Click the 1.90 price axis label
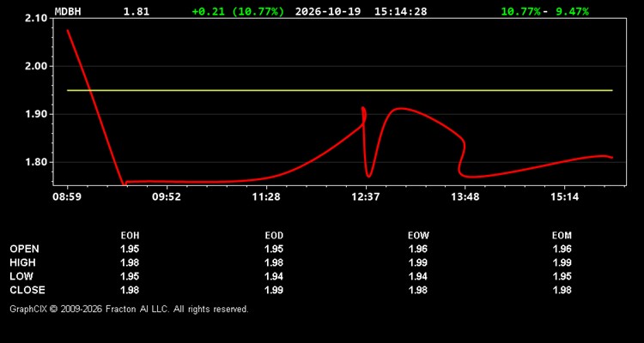644x343 pixels. (x=38, y=114)
